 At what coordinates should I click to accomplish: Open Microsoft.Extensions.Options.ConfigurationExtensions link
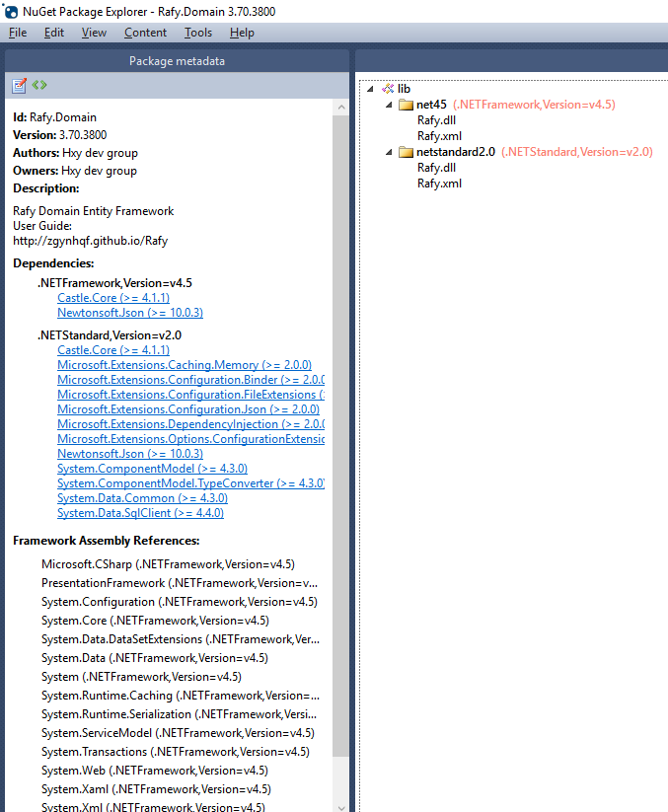[x=191, y=439]
